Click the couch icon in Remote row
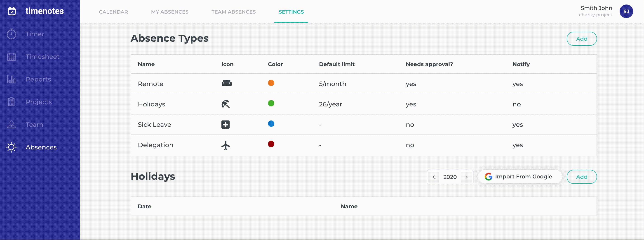 coord(226,83)
